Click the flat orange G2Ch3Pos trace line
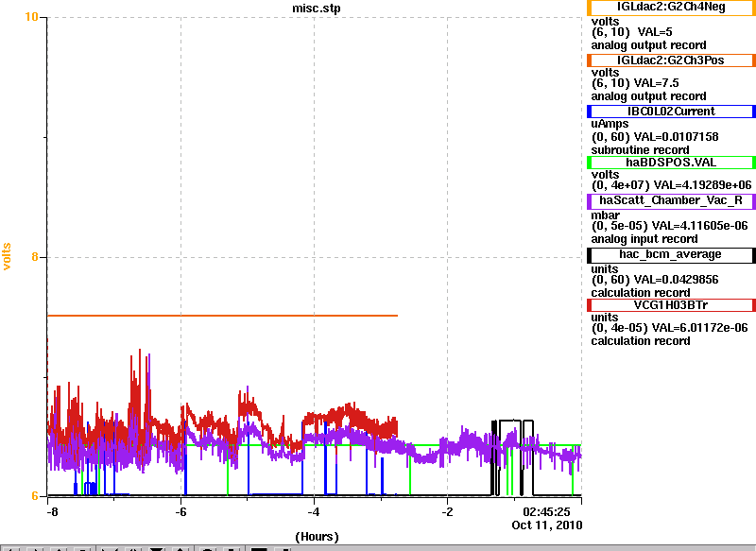Image resolution: width=756 pixels, height=551 pixels. (x=223, y=316)
